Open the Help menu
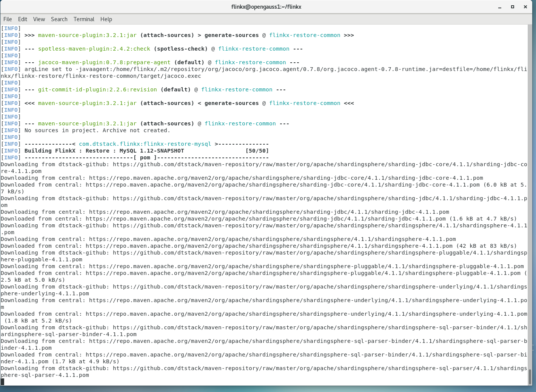This screenshot has width=536, height=392. tap(106, 19)
